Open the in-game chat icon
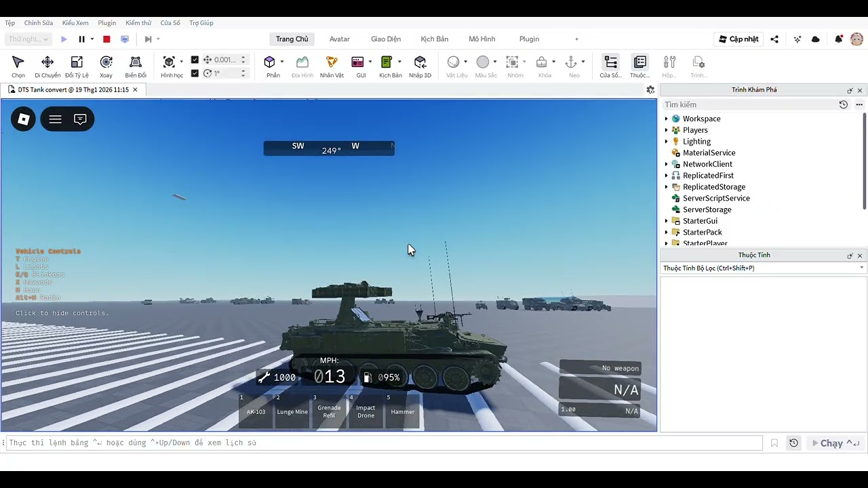This screenshot has height=488, width=868. pos(80,119)
